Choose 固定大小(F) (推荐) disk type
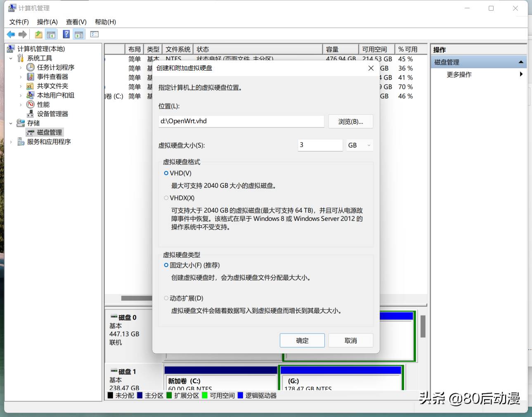Screen dimensions: 532x417 (x=166, y=265)
